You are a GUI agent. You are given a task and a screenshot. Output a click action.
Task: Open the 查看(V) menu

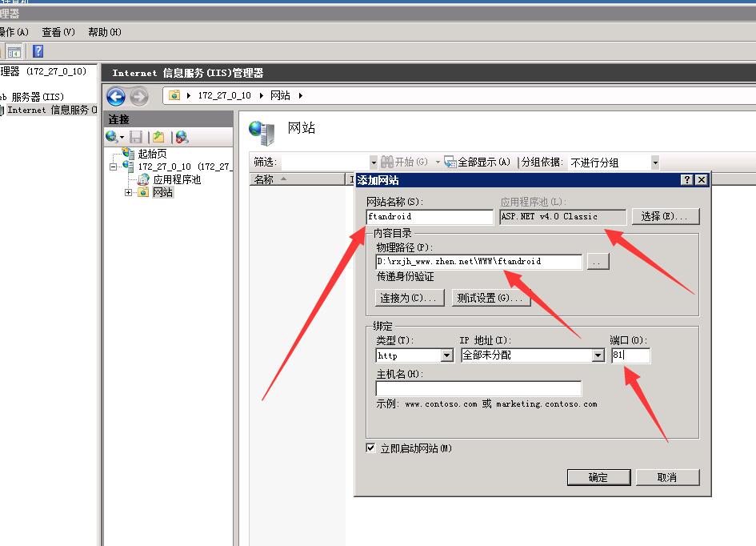point(58,32)
